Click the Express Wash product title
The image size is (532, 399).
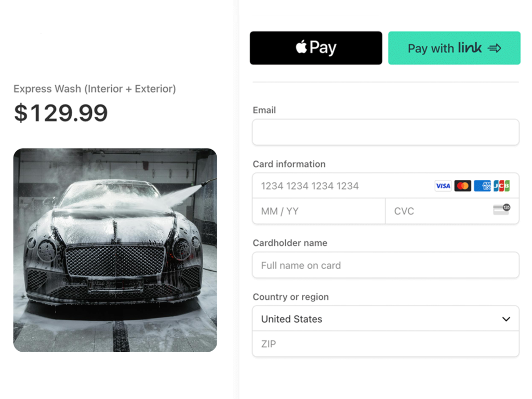[x=95, y=89]
